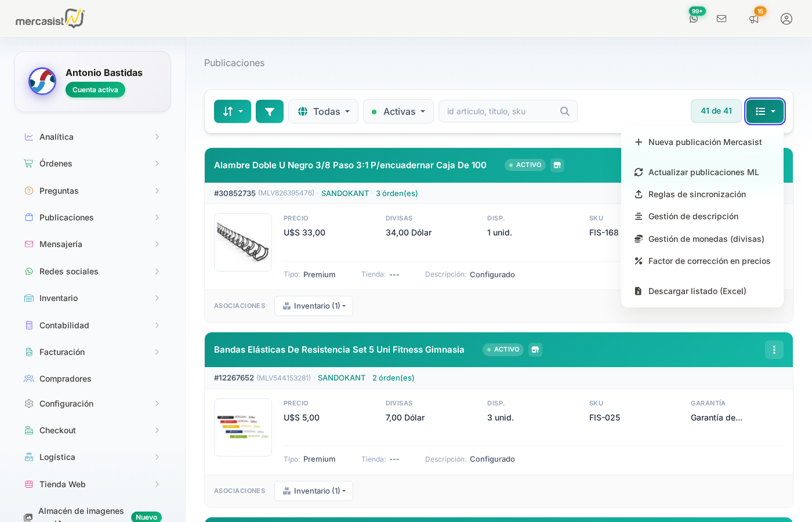Open the megaphone announcements icon
The image size is (812, 522).
tap(754, 19)
